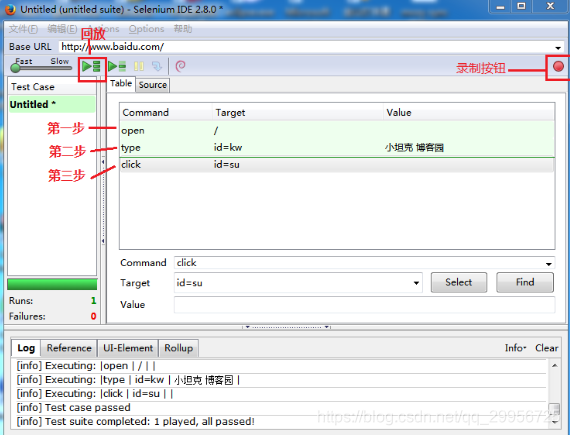Collapse the bottom log panel splitter grip
Image resolution: width=570 pixels, height=435 pixels.
pos(286,327)
